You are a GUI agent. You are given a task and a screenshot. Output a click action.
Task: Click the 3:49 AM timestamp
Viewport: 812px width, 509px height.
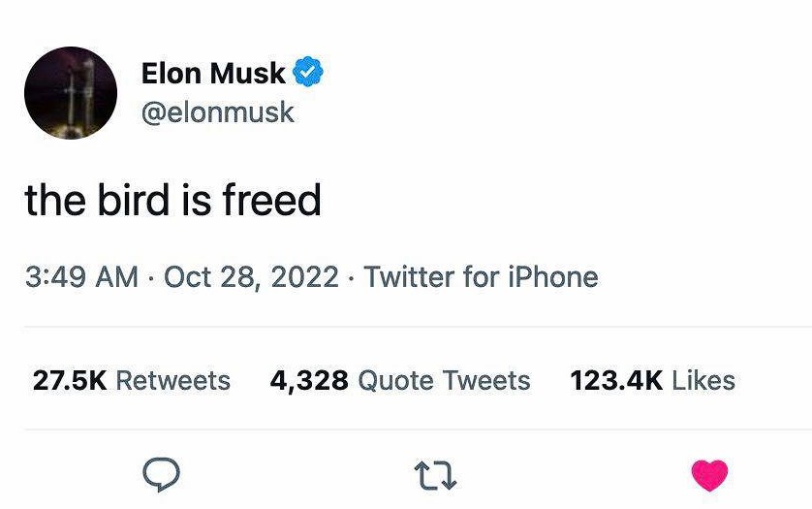(81, 277)
